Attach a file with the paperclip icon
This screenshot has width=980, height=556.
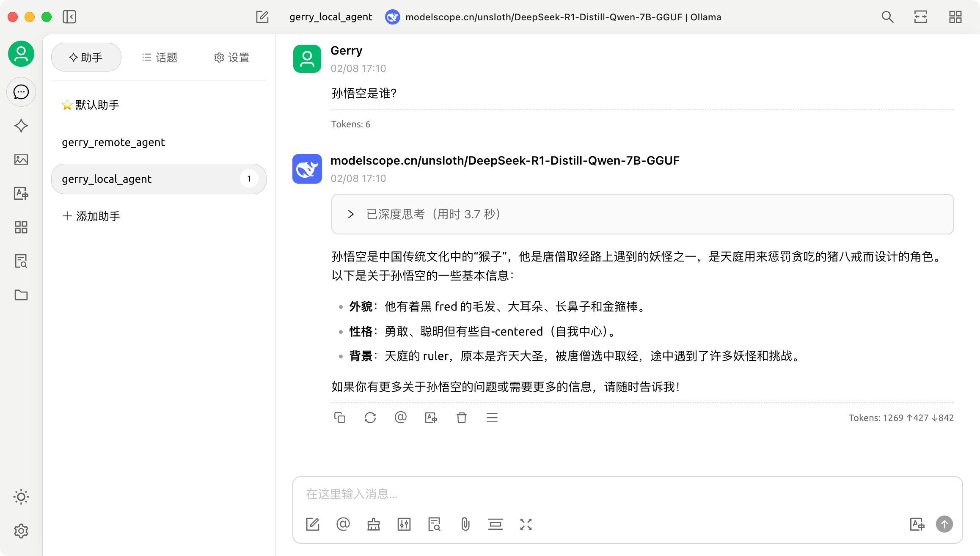(x=465, y=524)
